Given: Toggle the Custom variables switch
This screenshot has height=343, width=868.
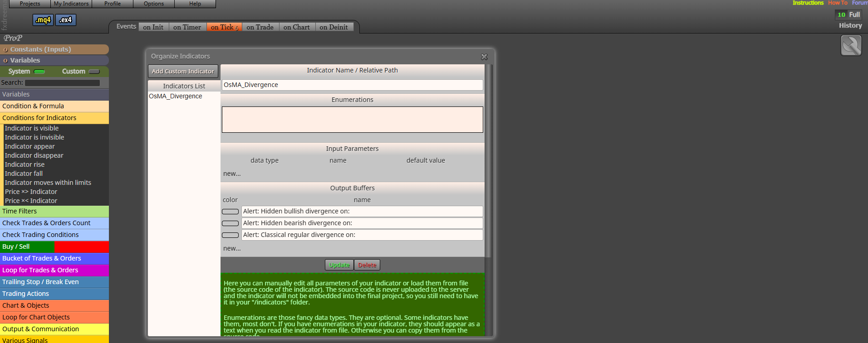Looking at the screenshot, I should pyautogui.click(x=94, y=72).
